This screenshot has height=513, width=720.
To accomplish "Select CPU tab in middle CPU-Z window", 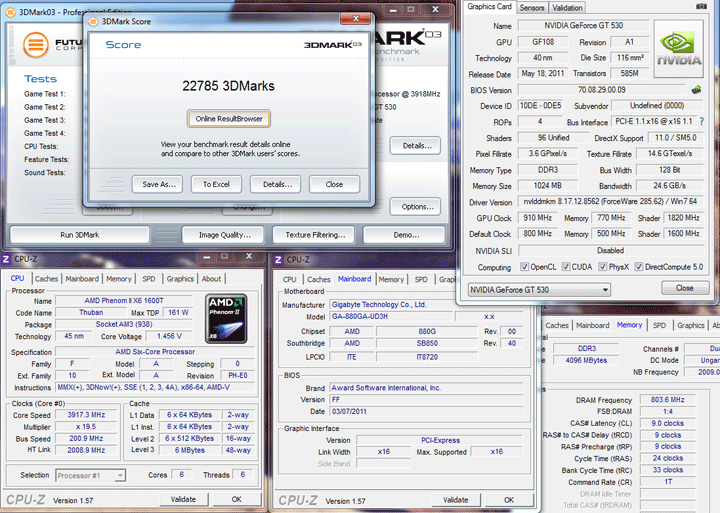I will click(x=289, y=279).
